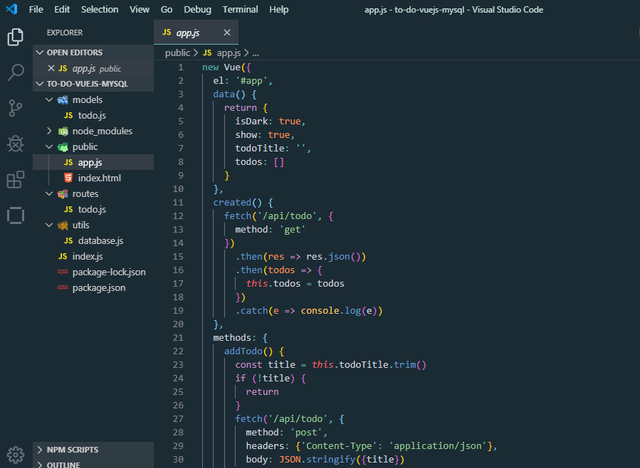640x468 pixels.
Task: Expand the node_modules folder chevron
Action: [x=49, y=131]
